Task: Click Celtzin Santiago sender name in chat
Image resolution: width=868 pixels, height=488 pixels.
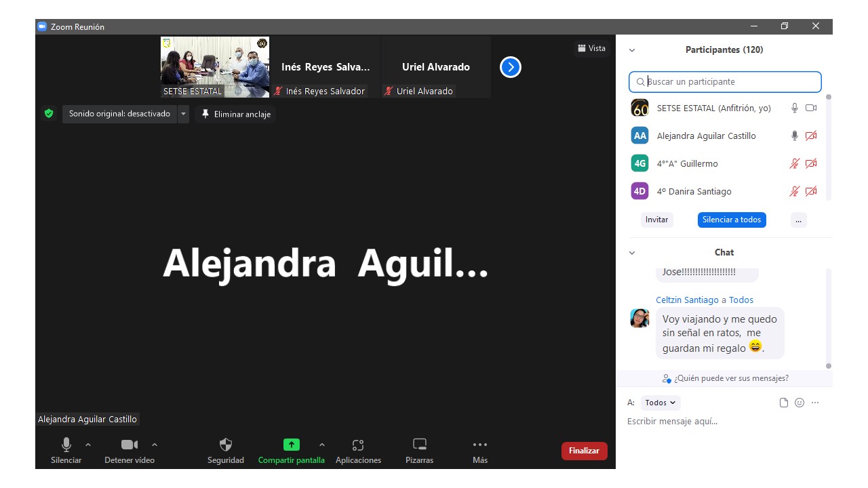Action: (687, 300)
